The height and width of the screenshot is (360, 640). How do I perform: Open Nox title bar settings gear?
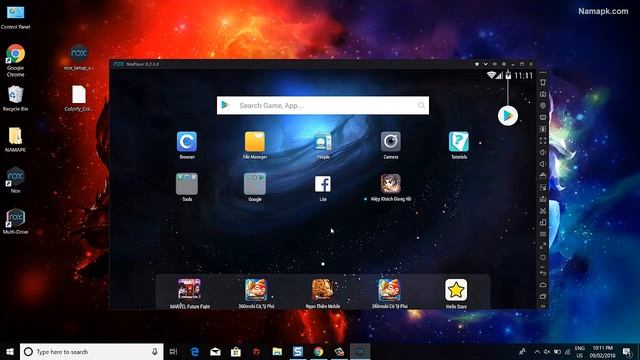[x=504, y=64]
